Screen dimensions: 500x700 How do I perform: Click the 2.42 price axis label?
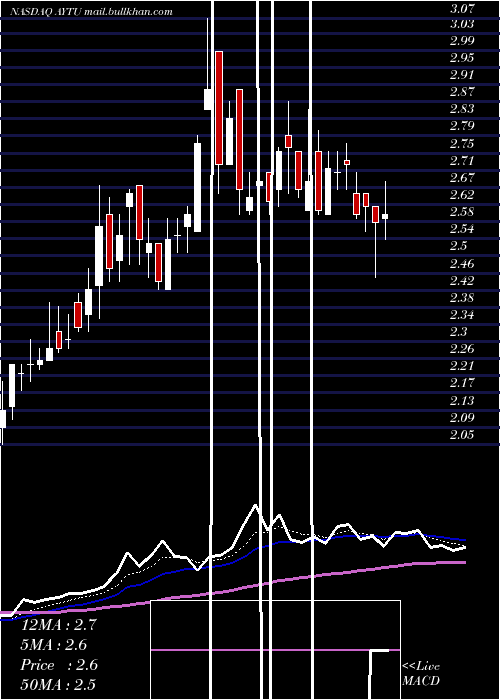pyautogui.click(x=462, y=280)
